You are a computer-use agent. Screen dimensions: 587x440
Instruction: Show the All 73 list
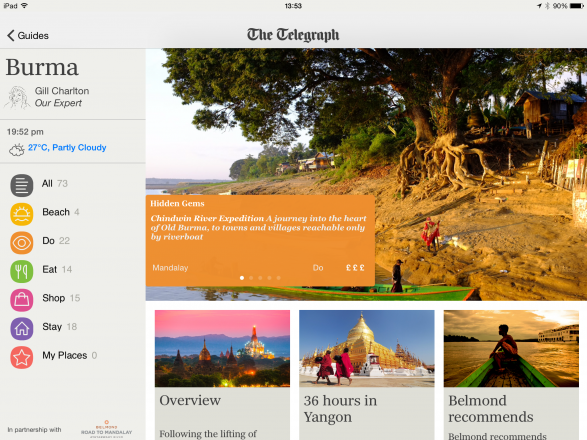pyautogui.click(x=55, y=183)
